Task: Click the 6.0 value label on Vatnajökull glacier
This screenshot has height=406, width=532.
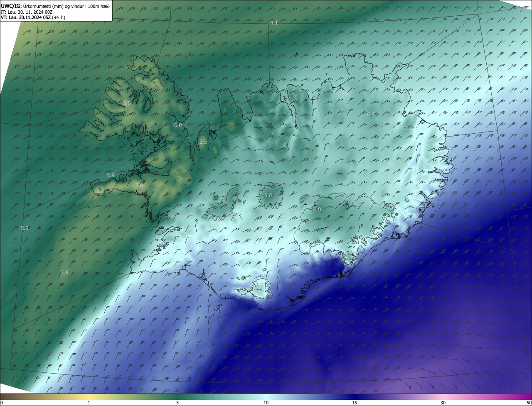Action: click(x=317, y=210)
